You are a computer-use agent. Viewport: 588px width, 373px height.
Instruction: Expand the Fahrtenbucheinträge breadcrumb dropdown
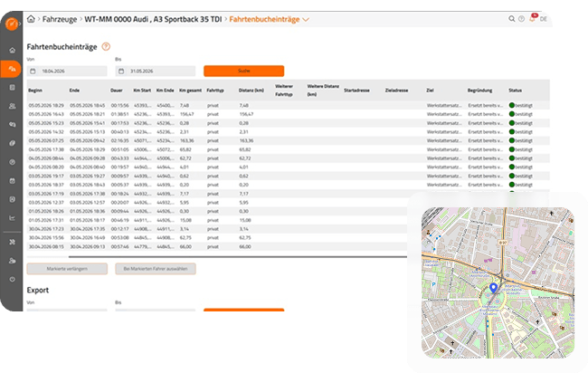(306, 20)
